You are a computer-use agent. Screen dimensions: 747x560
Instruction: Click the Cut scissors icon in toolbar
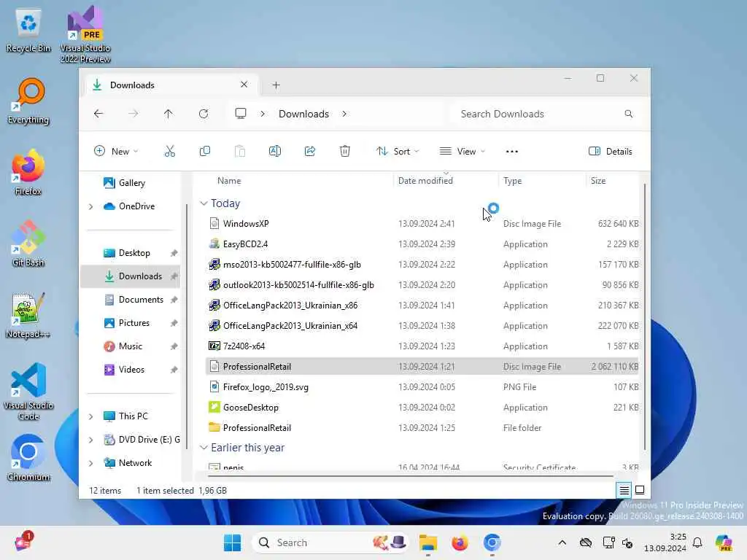point(169,152)
